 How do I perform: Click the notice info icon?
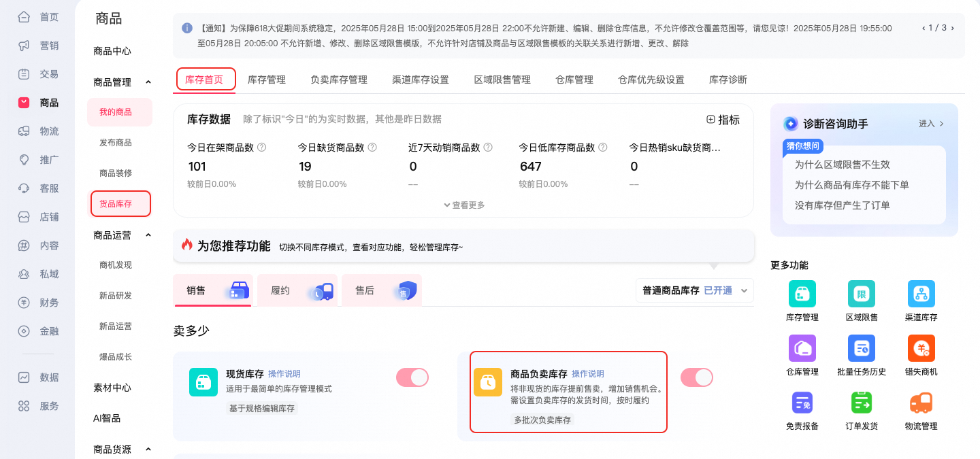(x=187, y=28)
